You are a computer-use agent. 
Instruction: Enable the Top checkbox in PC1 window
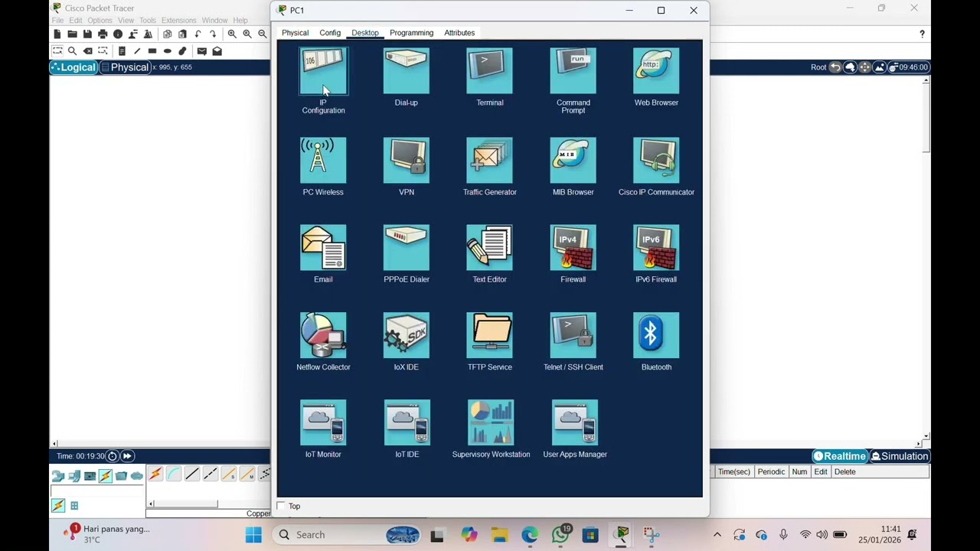(281, 506)
